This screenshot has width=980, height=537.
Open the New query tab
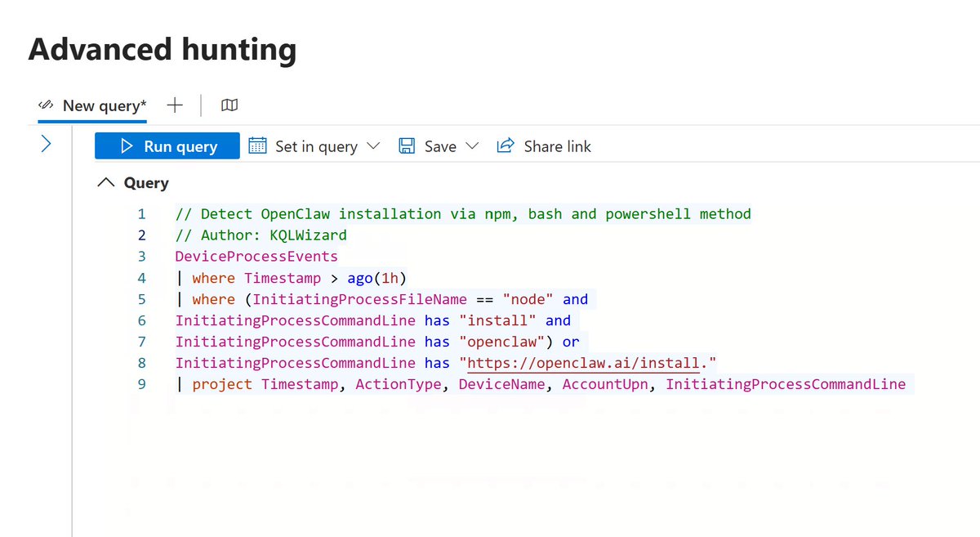point(92,105)
